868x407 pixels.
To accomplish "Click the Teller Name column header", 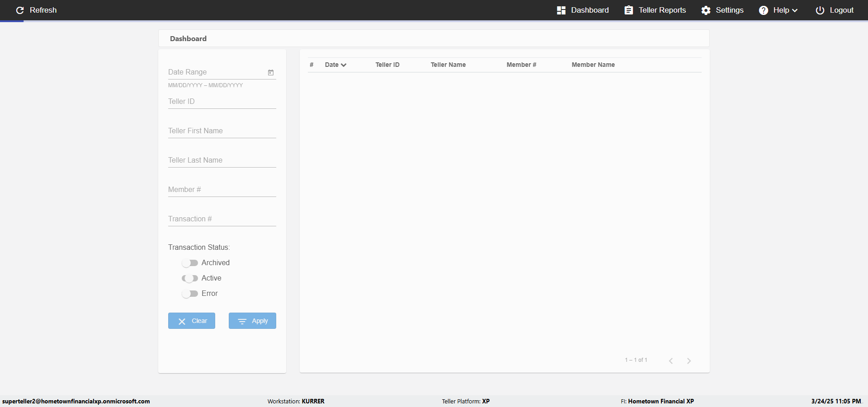I will point(448,65).
